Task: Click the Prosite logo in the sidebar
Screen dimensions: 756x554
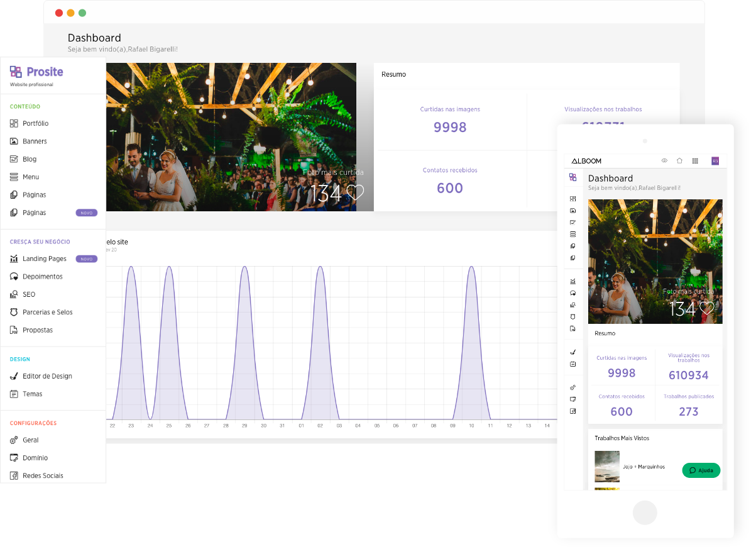Action: pyautogui.click(x=36, y=72)
